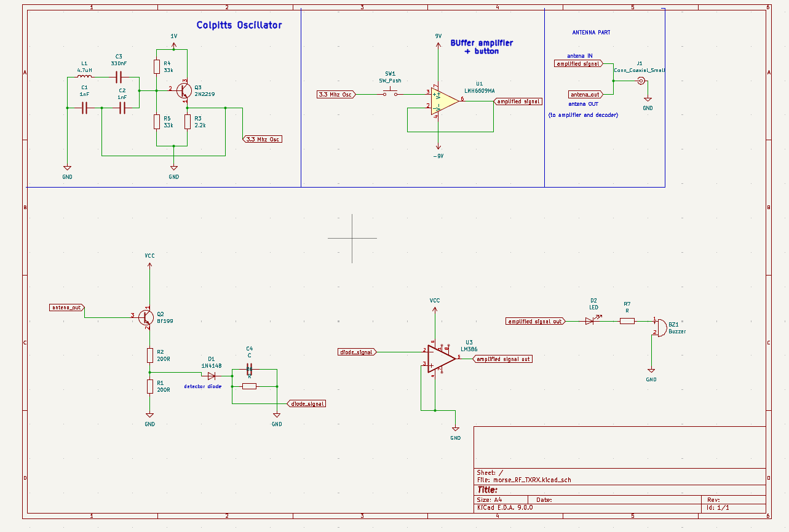Select the amplified signal out label
The width and height of the screenshot is (789, 532).
tap(504, 359)
